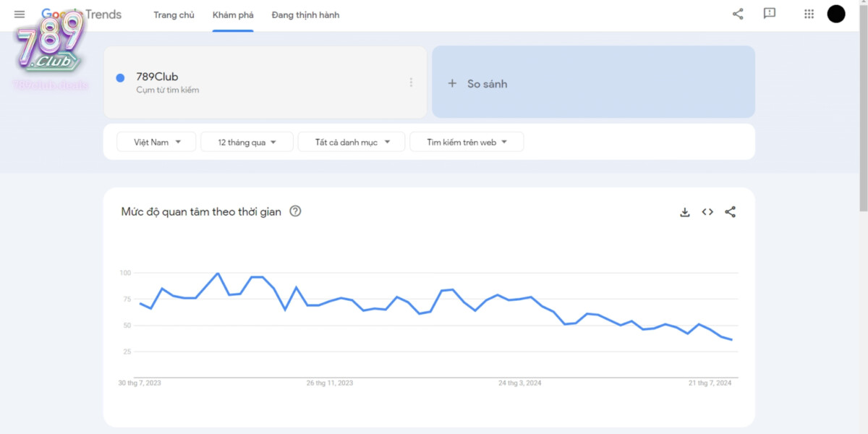Select the Khám phá tab

(x=233, y=14)
